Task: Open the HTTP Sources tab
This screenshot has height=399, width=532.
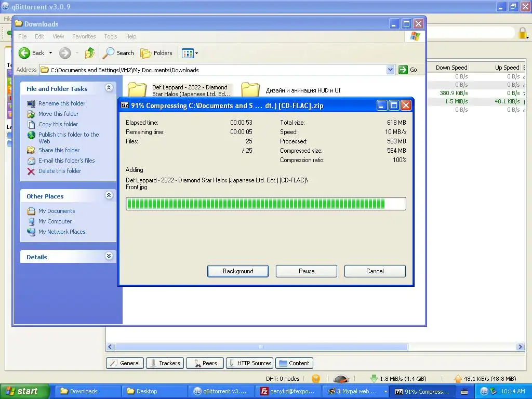Action: (x=250, y=363)
